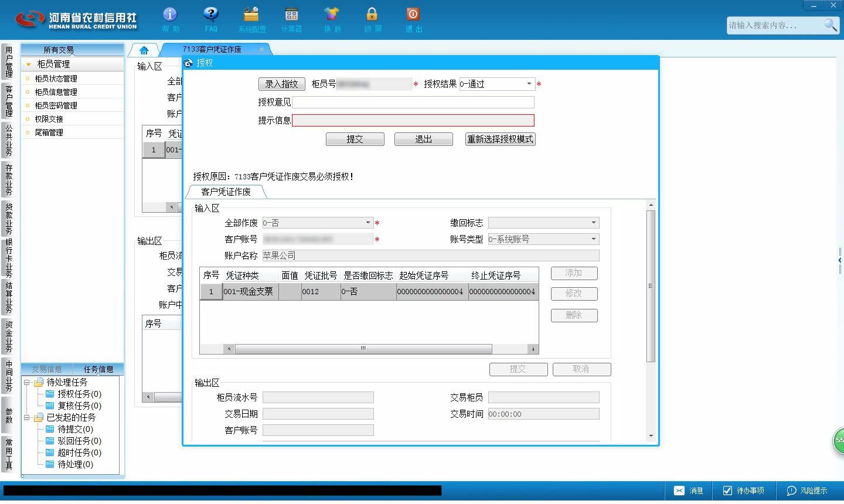
Task: Click the voucher table horizontal scrollbar
Action: pyautogui.click(x=363, y=349)
